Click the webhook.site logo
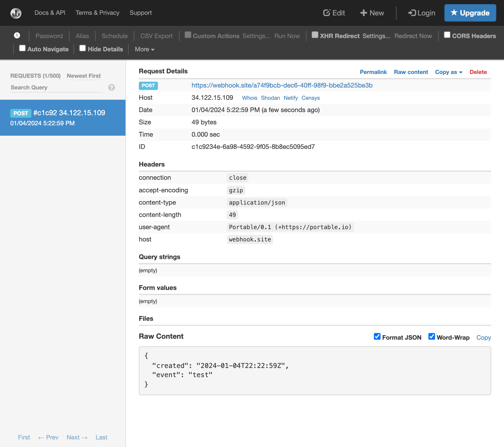The height and width of the screenshot is (447, 504). click(x=15, y=13)
